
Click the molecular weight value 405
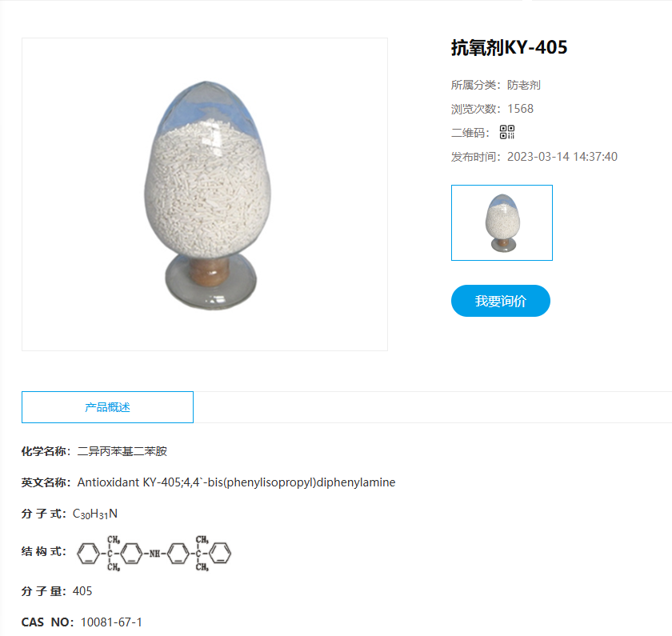coord(82,591)
